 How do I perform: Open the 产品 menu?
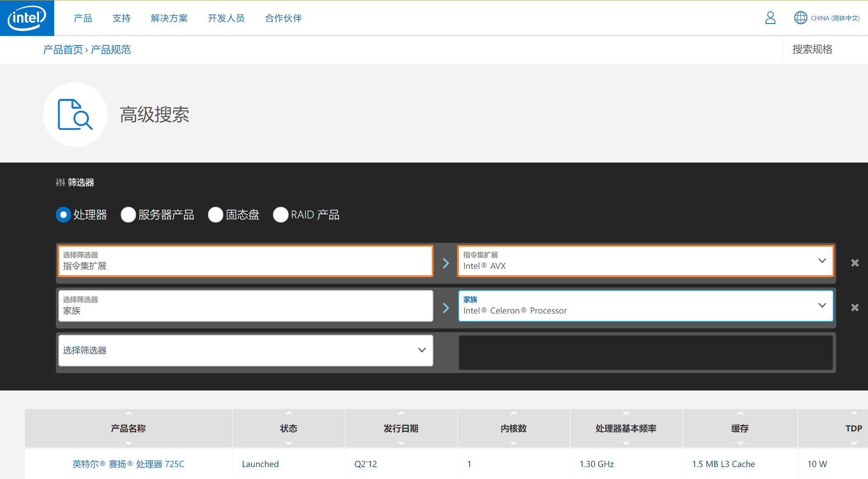(83, 18)
